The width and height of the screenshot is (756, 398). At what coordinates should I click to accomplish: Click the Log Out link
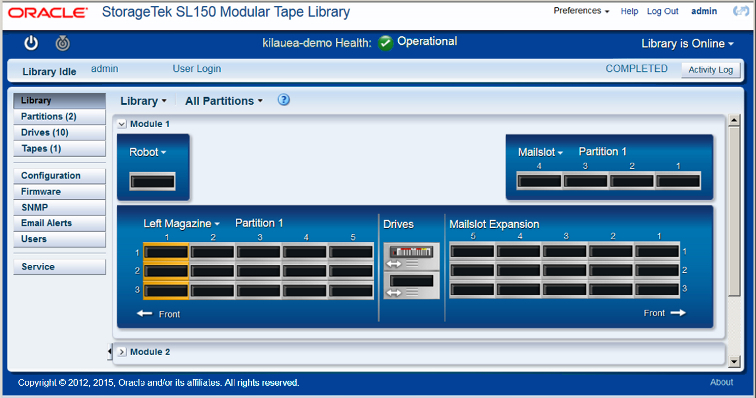coord(662,11)
